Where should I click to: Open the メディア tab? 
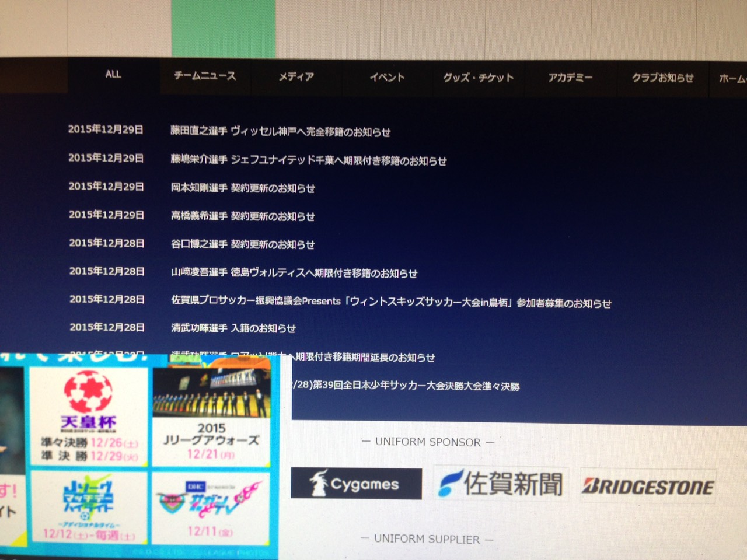pos(296,76)
